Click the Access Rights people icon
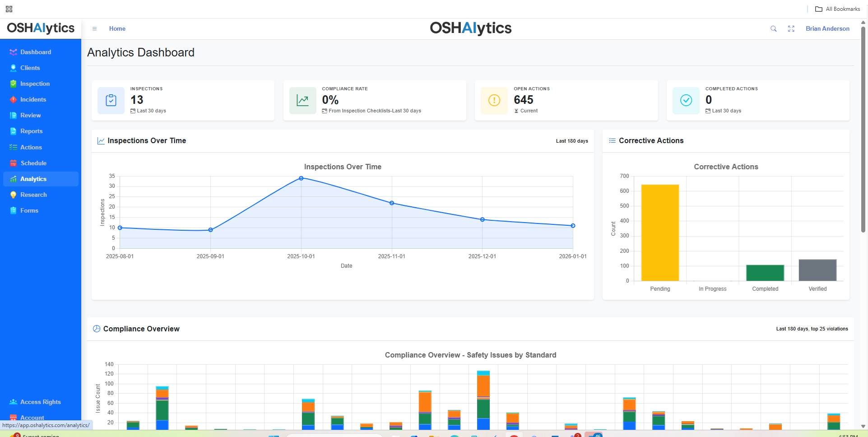Viewport: 868px width, 437px height. (13, 402)
